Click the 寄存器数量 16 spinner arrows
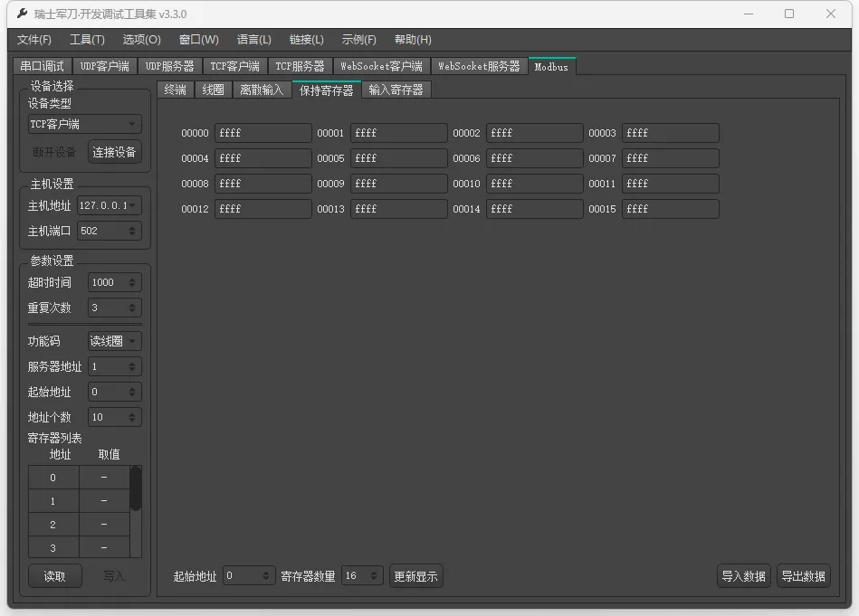Image resolution: width=859 pixels, height=616 pixels. click(374, 576)
